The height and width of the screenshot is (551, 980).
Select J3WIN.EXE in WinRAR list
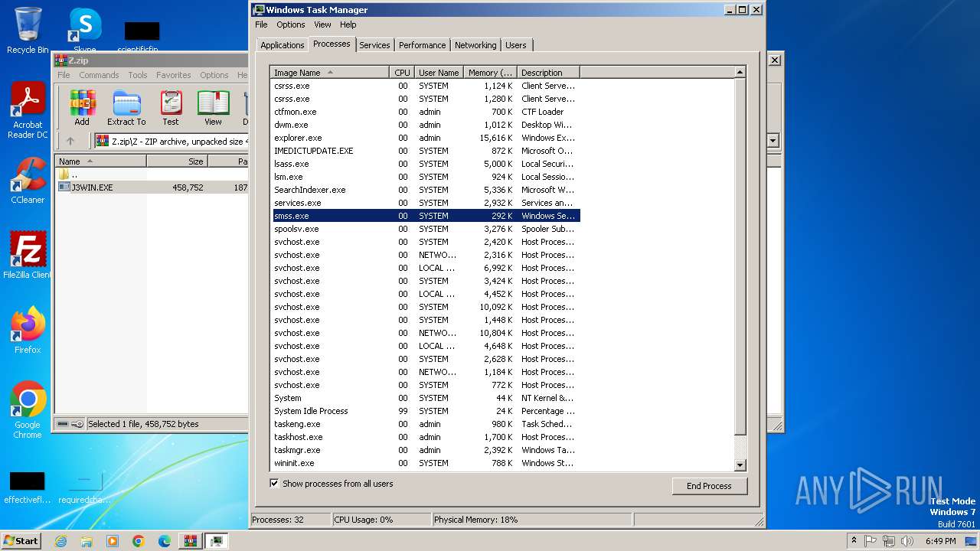pyautogui.click(x=152, y=187)
